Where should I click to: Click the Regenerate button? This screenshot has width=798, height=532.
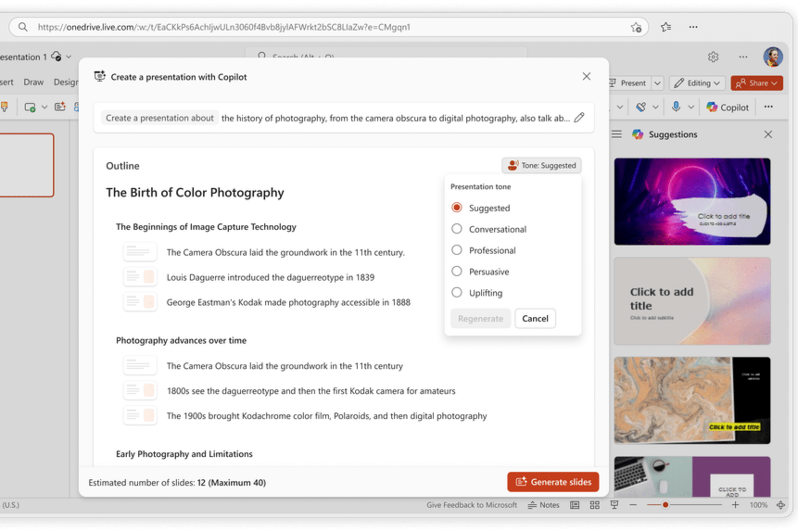(x=480, y=318)
